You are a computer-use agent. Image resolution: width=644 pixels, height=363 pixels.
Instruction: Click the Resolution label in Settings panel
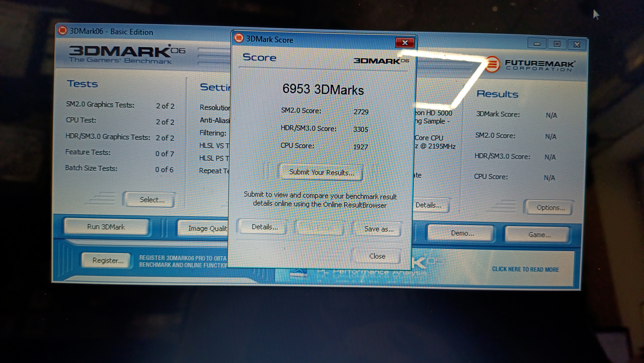click(x=214, y=107)
